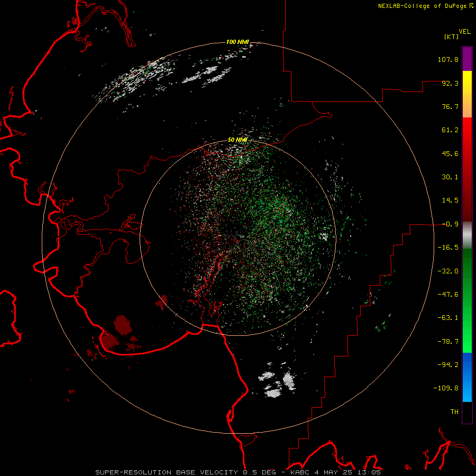The image size is (476, 476).
Task: Click the -109.8 velocity scale value
Action: [x=446, y=388]
